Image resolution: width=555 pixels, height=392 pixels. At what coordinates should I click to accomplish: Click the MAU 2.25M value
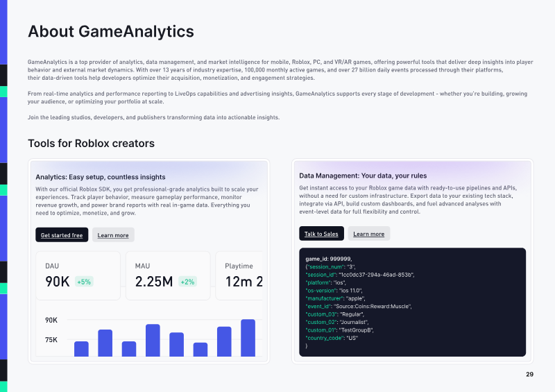[154, 282]
